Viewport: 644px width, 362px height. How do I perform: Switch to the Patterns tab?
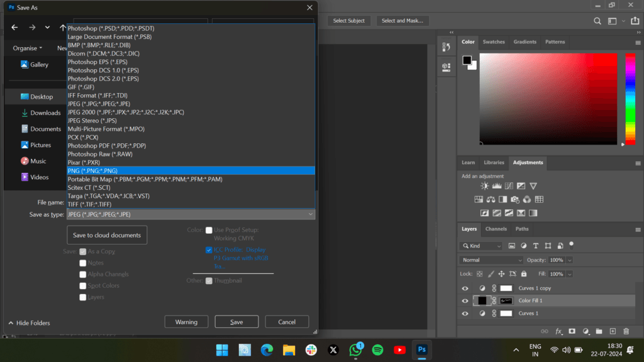point(555,42)
